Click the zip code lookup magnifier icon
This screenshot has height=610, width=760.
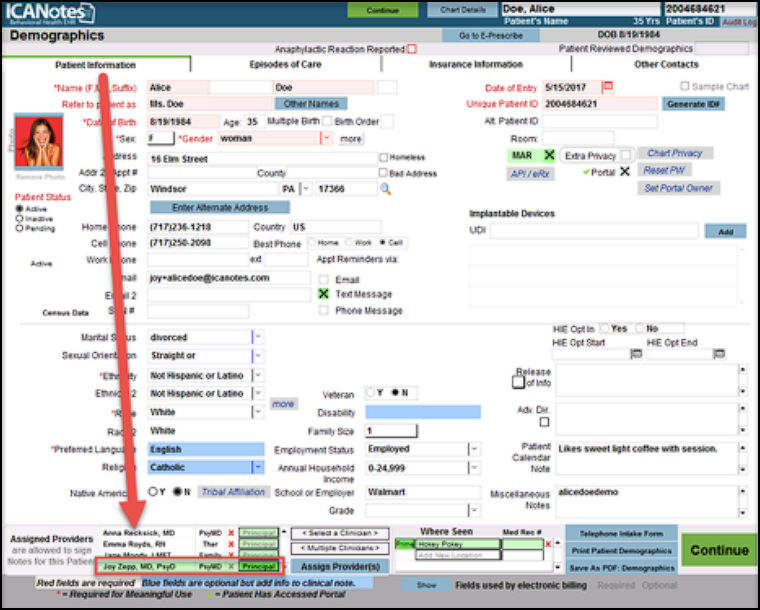coord(385,189)
